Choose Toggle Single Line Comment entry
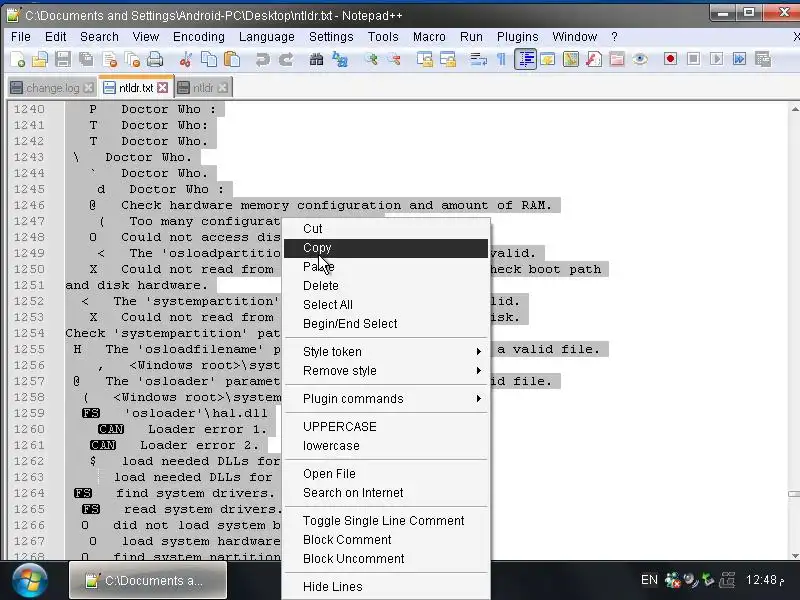 pos(386,520)
